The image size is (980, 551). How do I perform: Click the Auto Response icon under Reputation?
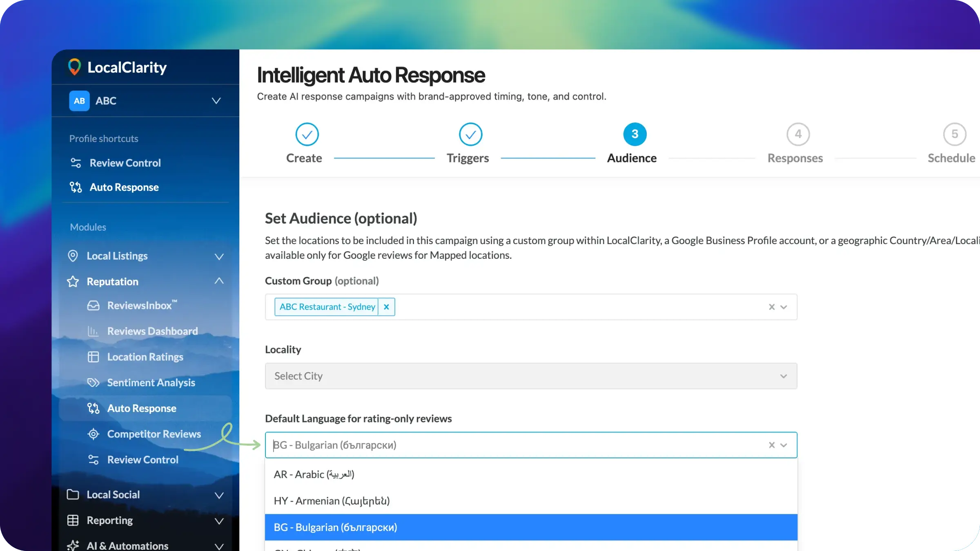click(x=93, y=408)
